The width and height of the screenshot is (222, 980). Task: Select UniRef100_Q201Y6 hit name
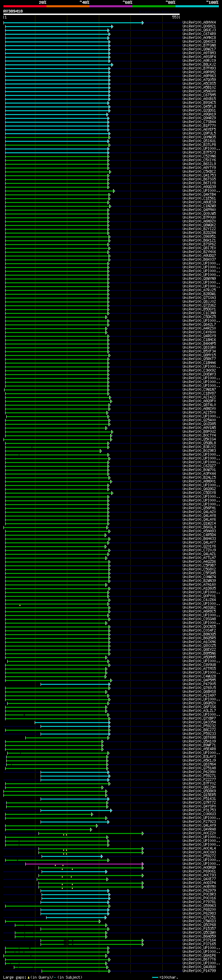coord(199,546)
